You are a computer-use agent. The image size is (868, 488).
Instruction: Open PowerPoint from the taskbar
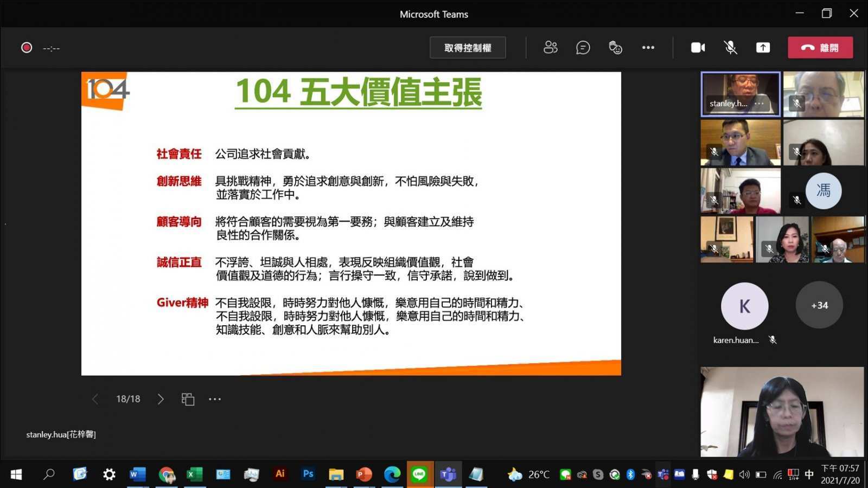coord(363,474)
